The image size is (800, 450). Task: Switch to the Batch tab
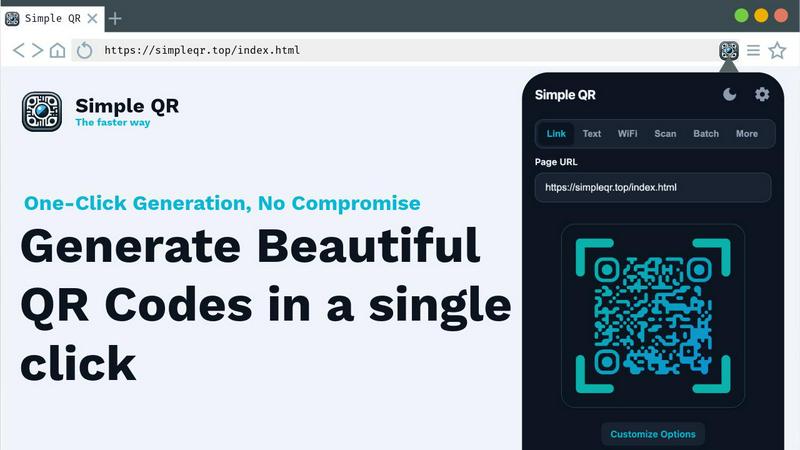pyautogui.click(x=706, y=134)
